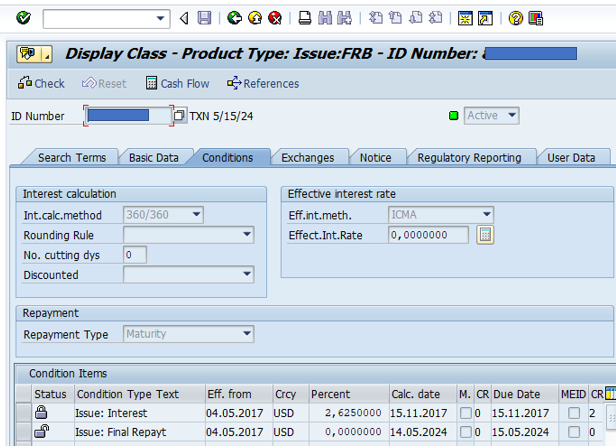
Task: Click the red Cancel icon
Action: point(274,18)
